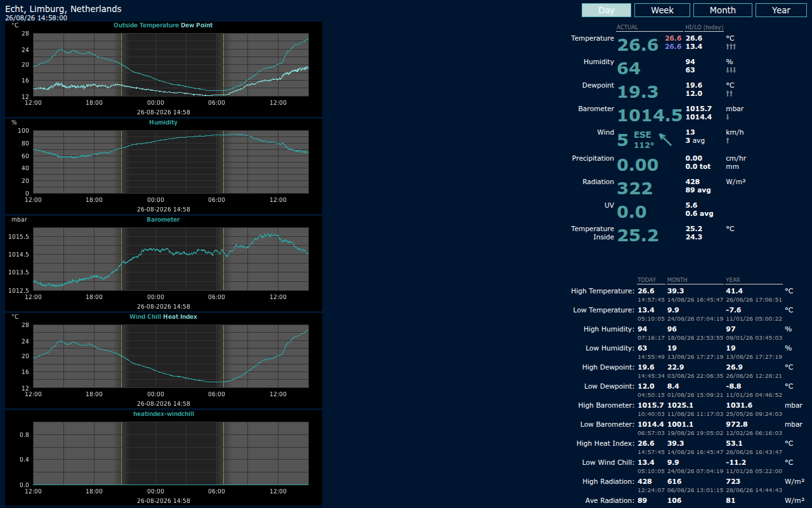
Task: Click the Outside Temperature chart plot
Action: pyautogui.click(x=171, y=65)
